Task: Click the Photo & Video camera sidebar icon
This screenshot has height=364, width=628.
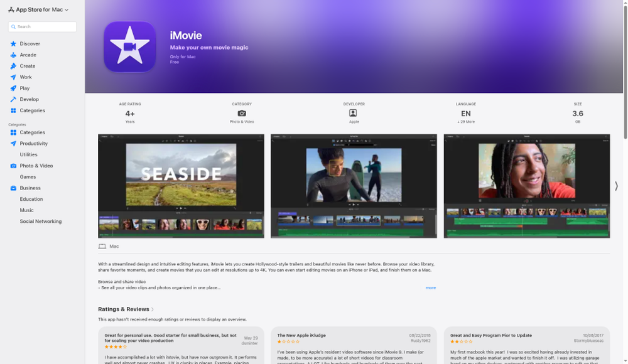Action: (13, 166)
